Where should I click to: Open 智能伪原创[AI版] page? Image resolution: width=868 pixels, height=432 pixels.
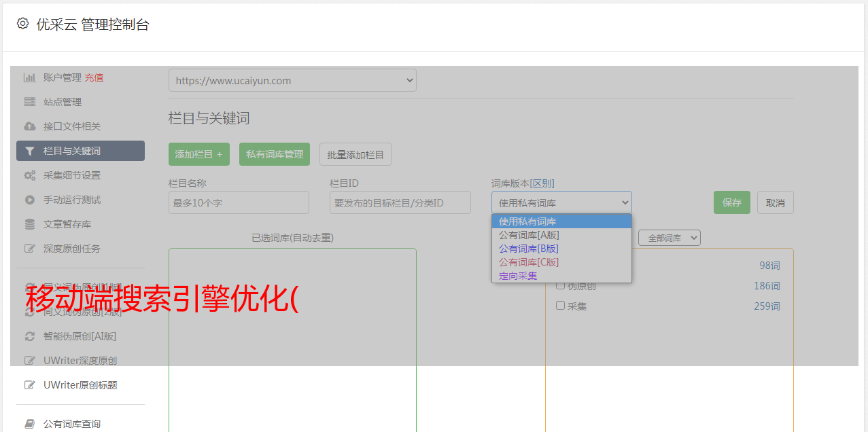click(x=80, y=336)
